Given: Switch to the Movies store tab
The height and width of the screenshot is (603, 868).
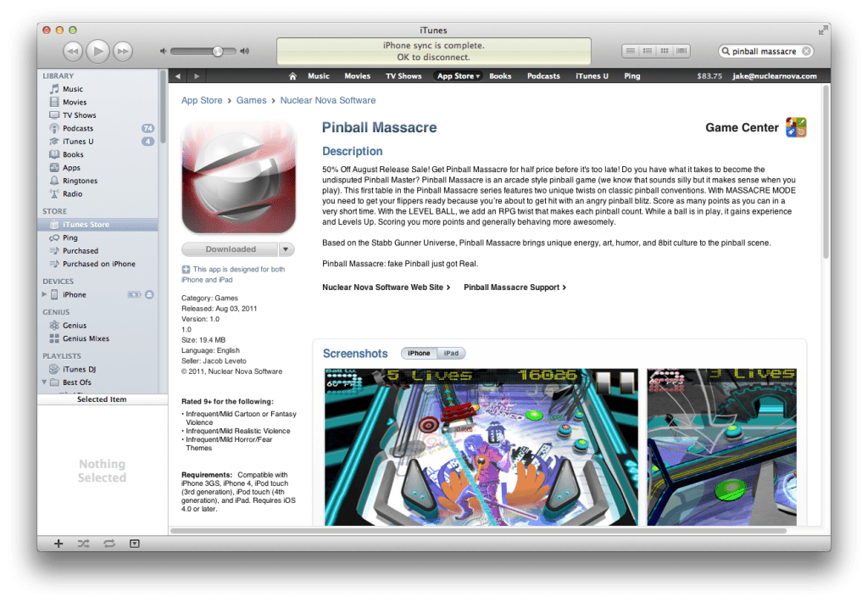Looking at the screenshot, I should [357, 75].
